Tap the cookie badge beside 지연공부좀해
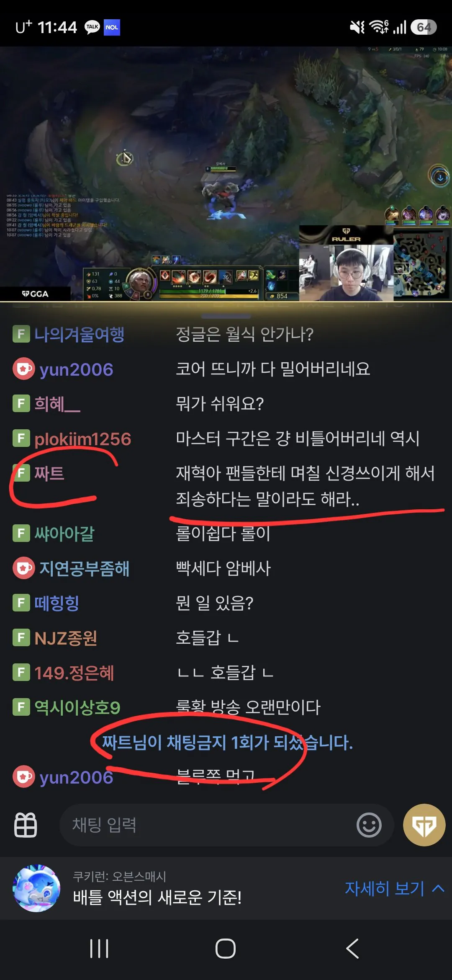 pos(23,568)
